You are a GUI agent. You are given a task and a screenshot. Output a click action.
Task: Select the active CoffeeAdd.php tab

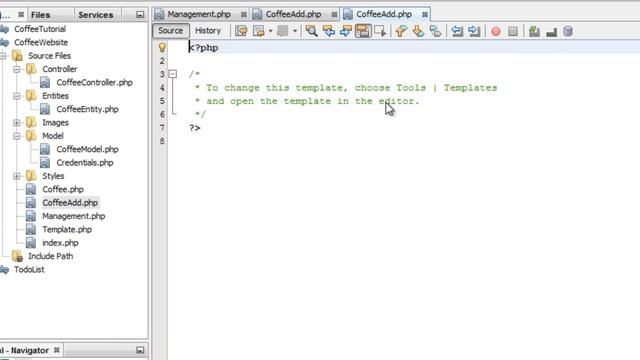click(x=384, y=14)
